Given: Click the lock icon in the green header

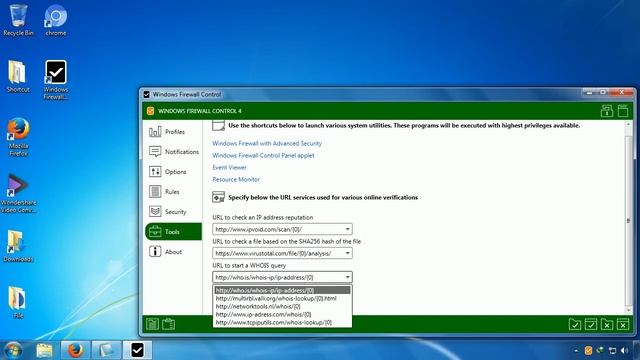Looking at the screenshot, I should (607, 111).
